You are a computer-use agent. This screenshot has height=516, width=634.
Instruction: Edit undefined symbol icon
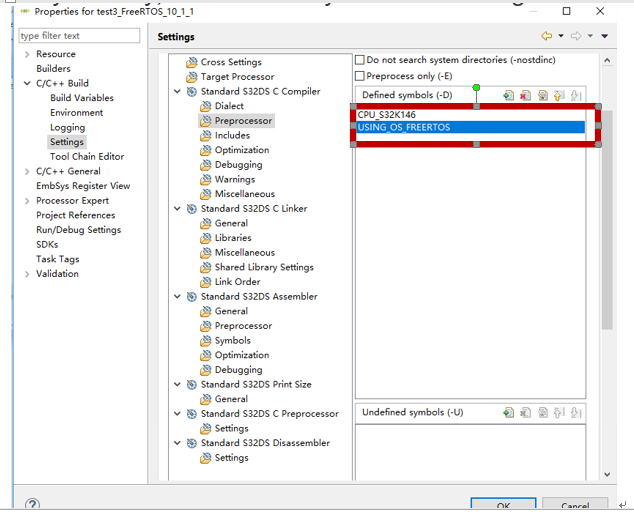pos(543,412)
